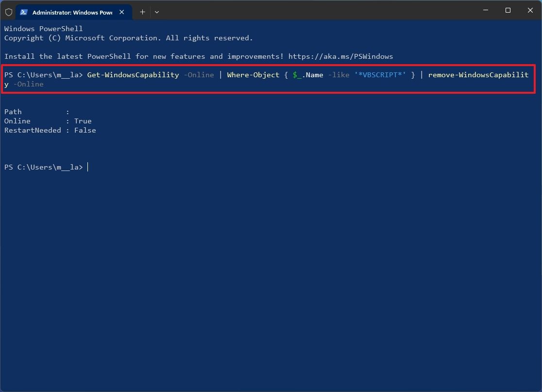Click the -like operator in the pipeline

point(339,75)
